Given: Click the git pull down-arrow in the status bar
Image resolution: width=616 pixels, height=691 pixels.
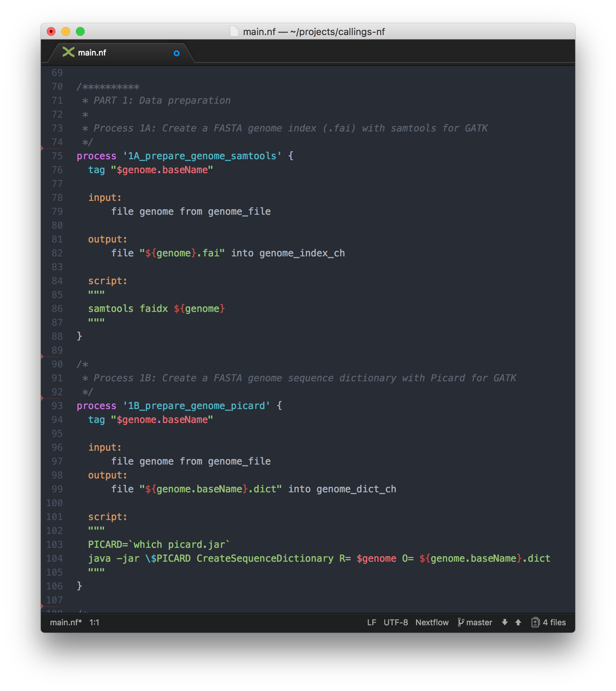Looking at the screenshot, I should tap(505, 622).
